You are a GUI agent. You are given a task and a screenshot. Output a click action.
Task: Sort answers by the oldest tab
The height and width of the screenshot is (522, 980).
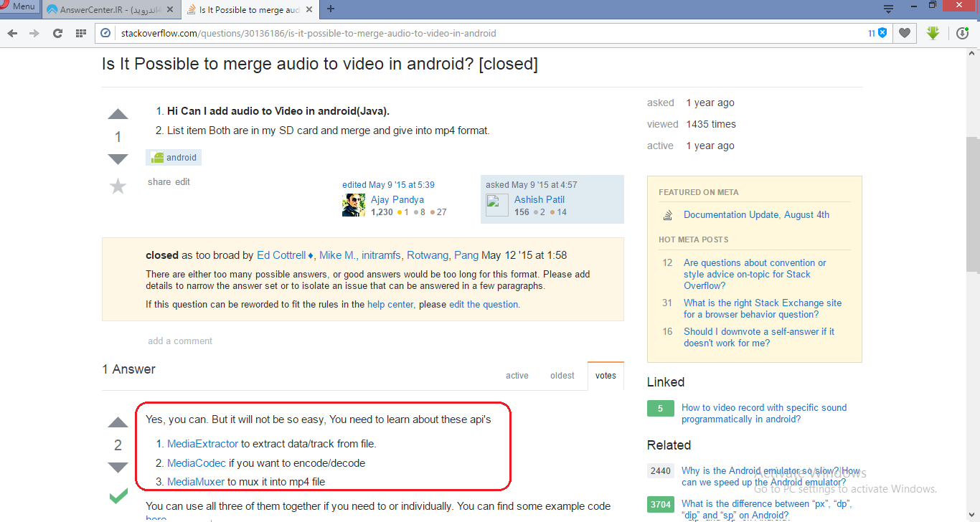point(562,375)
